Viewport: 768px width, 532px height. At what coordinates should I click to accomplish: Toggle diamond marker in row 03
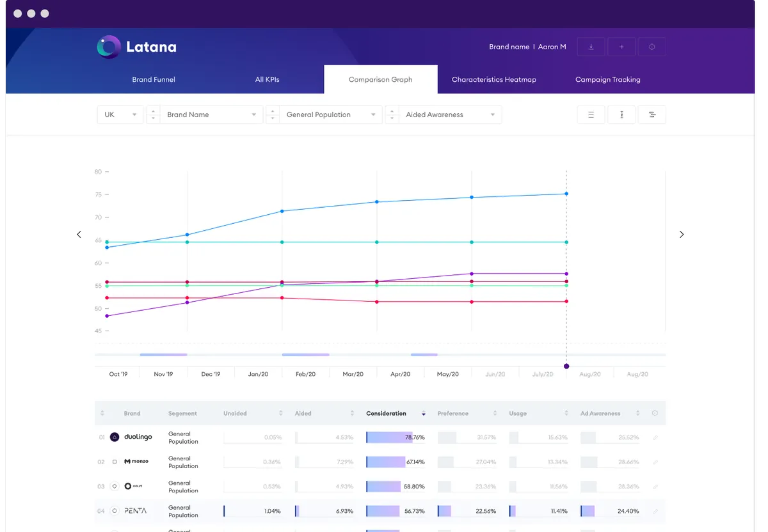[115, 486]
